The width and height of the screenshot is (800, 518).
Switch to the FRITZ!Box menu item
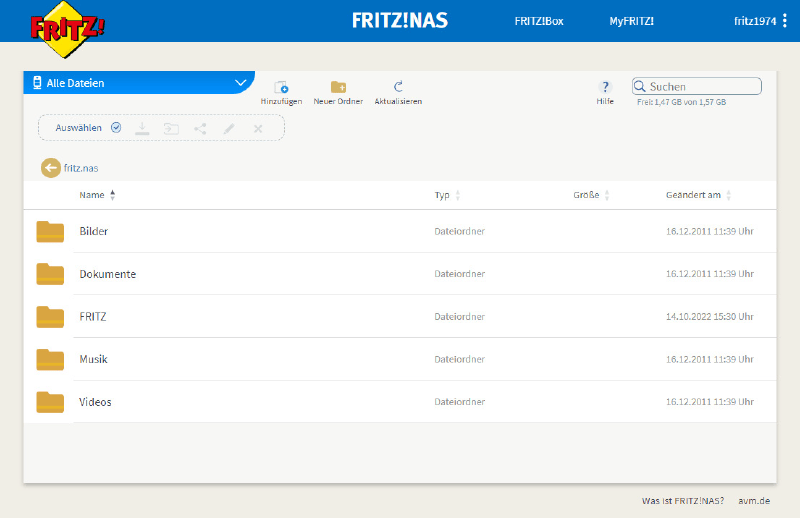click(539, 21)
